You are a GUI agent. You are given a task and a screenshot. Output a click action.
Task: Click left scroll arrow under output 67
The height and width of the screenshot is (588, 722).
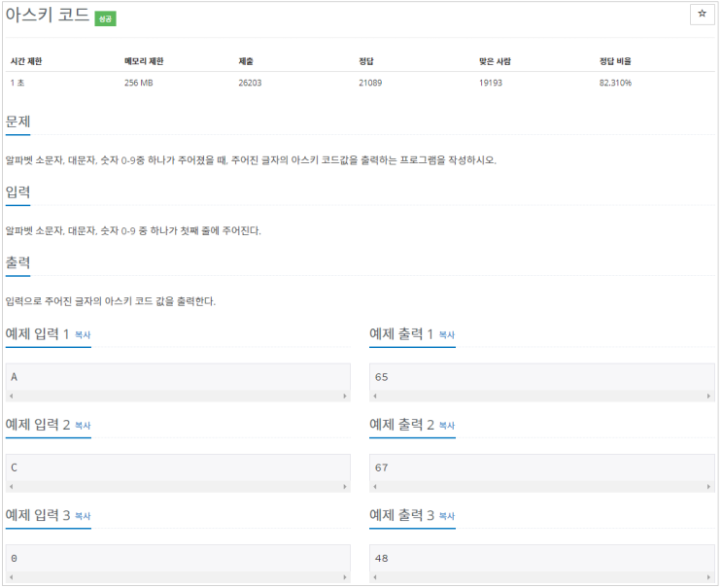[375, 487]
